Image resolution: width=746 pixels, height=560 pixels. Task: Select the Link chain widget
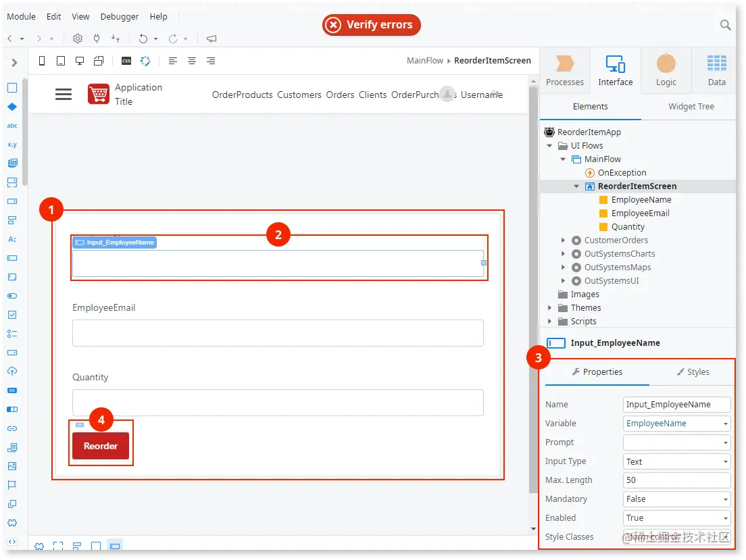12,428
